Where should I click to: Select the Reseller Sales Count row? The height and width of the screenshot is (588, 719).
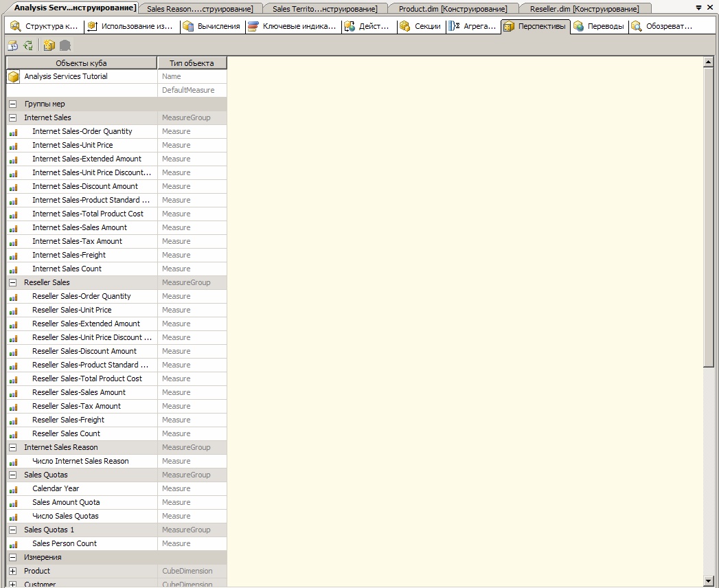pos(117,434)
